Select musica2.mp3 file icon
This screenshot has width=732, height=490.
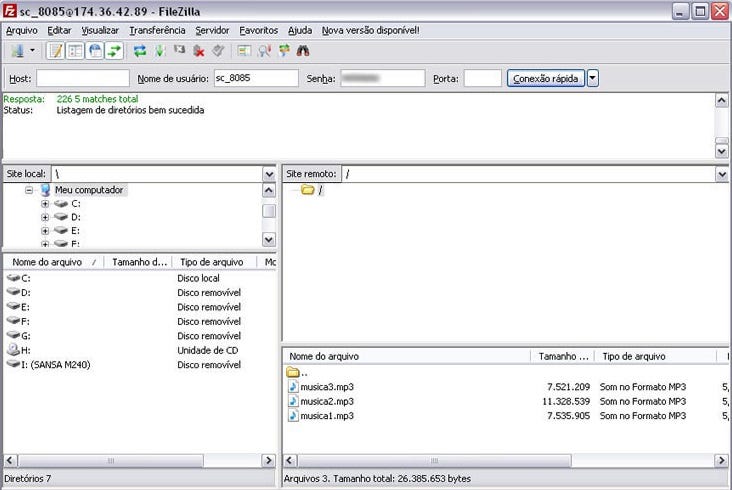pyautogui.click(x=293, y=401)
